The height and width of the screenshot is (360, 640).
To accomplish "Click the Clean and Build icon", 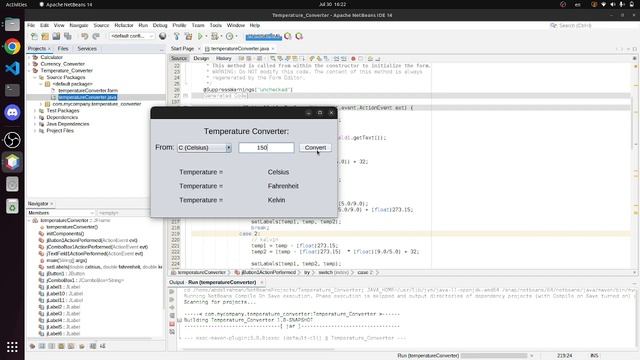I will pos(188,36).
